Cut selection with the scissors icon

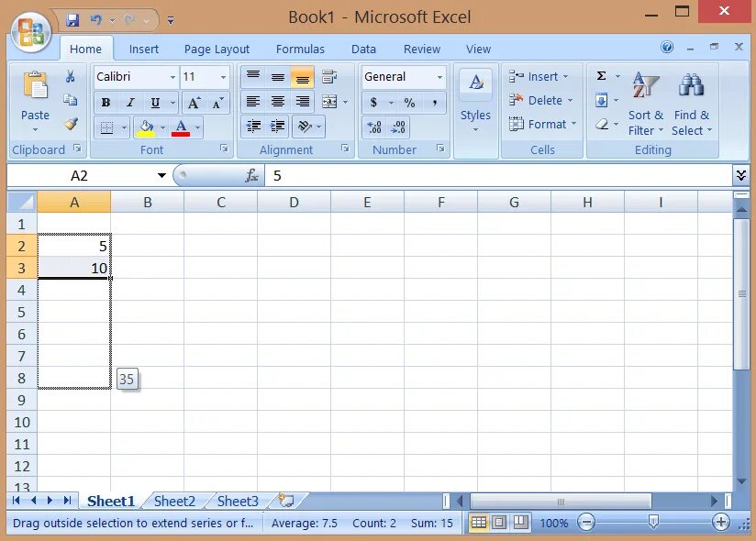click(71, 76)
